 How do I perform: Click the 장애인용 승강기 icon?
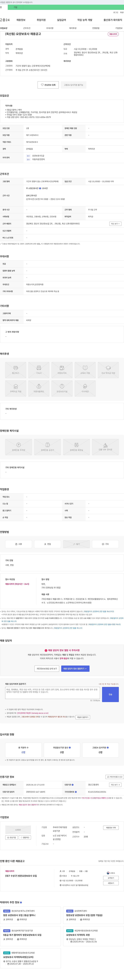(x=47, y=447)
